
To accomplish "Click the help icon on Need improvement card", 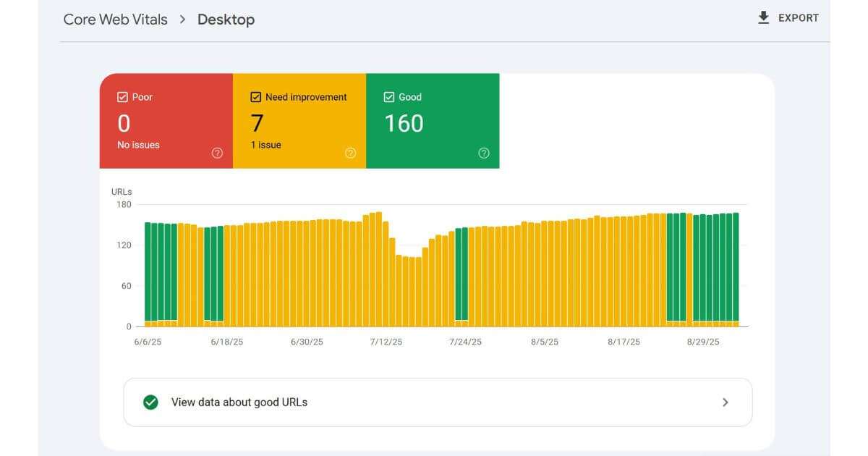I will pyautogui.click(x=350, y=153).
